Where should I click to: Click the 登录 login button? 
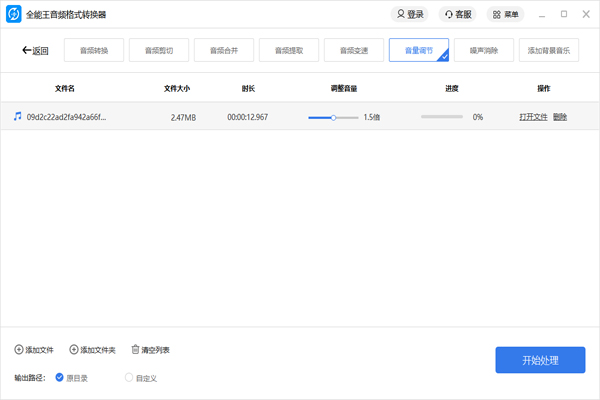(x=410, y=15)
